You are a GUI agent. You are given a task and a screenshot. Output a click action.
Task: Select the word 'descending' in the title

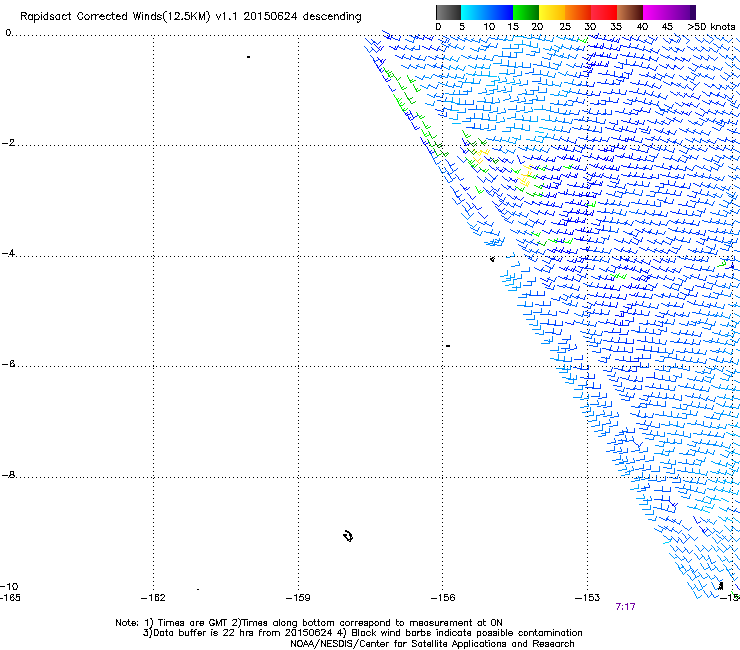click(332, 16)
